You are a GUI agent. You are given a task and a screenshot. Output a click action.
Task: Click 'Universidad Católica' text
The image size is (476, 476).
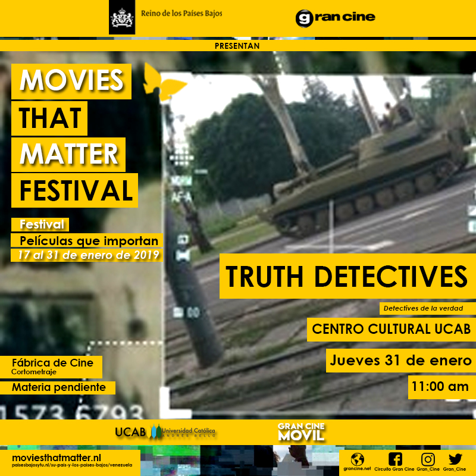pyautogui.click(x=188, y=430)
